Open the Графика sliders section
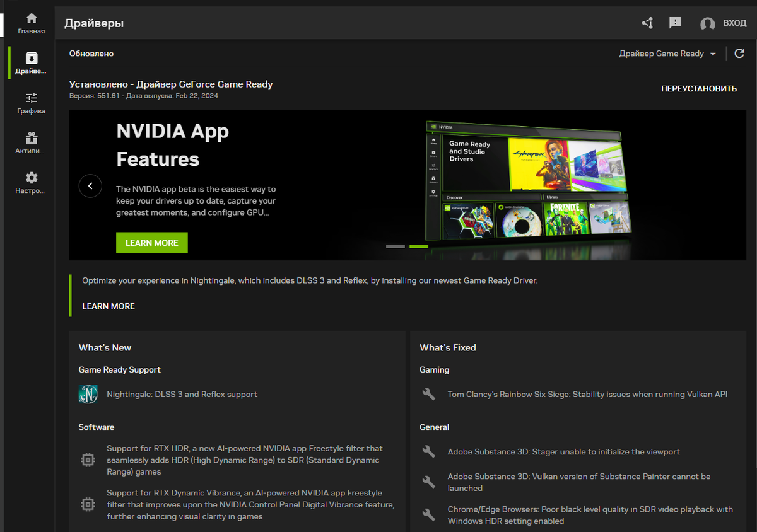The height and width of the screenshot is (532, 757). tap(31, 103)
